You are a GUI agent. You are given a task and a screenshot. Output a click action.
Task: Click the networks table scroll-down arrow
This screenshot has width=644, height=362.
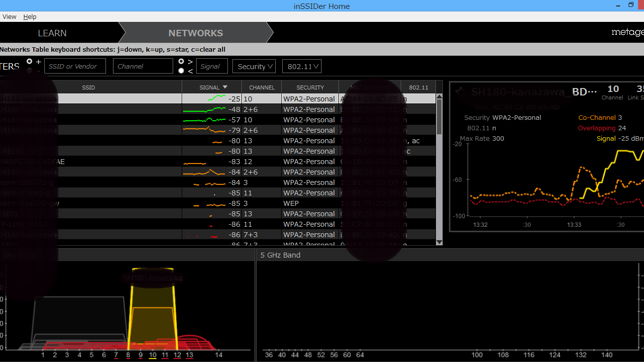click(439, 242)
